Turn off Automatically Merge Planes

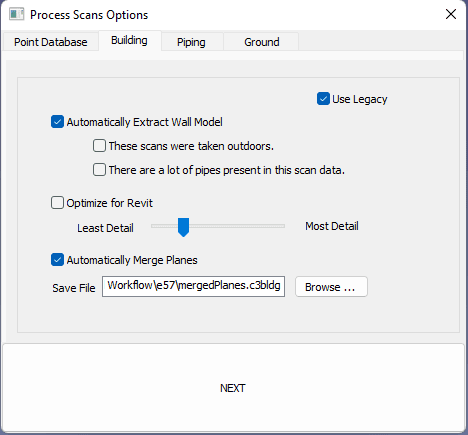[x=57, y=260]
